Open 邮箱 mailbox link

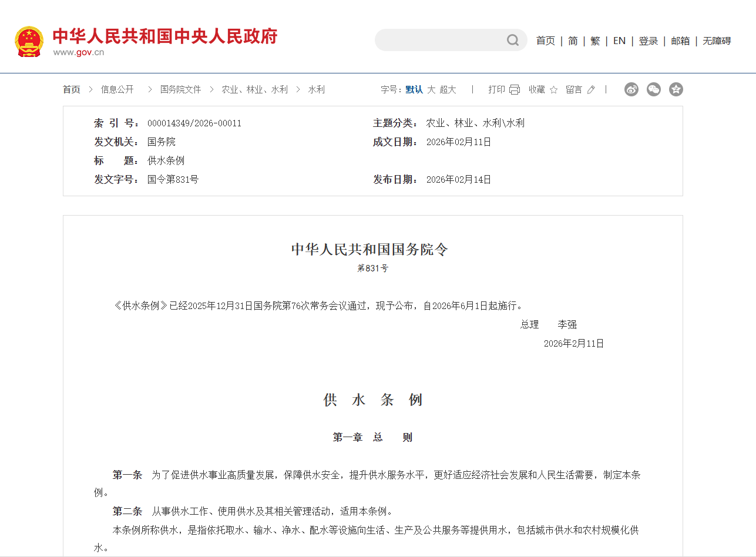(x=680, y=41)
